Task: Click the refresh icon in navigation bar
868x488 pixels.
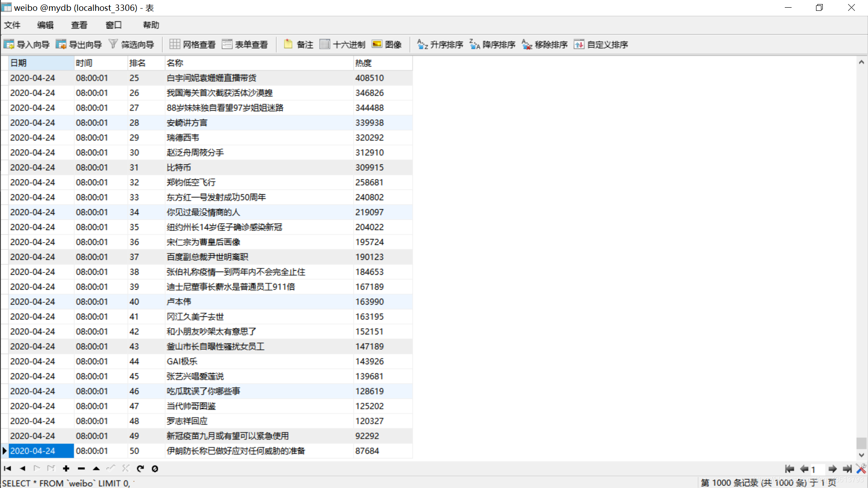Action: [140, 469]
